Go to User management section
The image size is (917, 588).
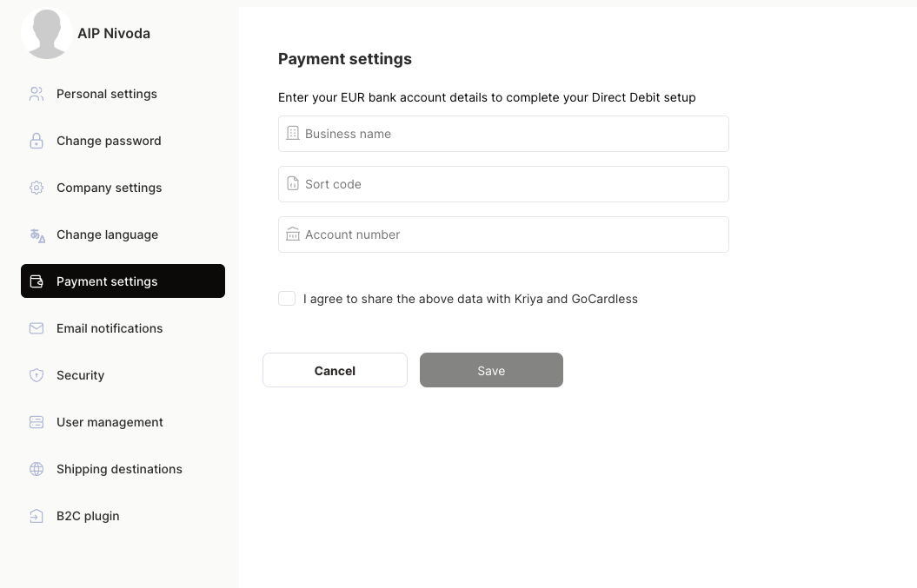pos(123,422)
